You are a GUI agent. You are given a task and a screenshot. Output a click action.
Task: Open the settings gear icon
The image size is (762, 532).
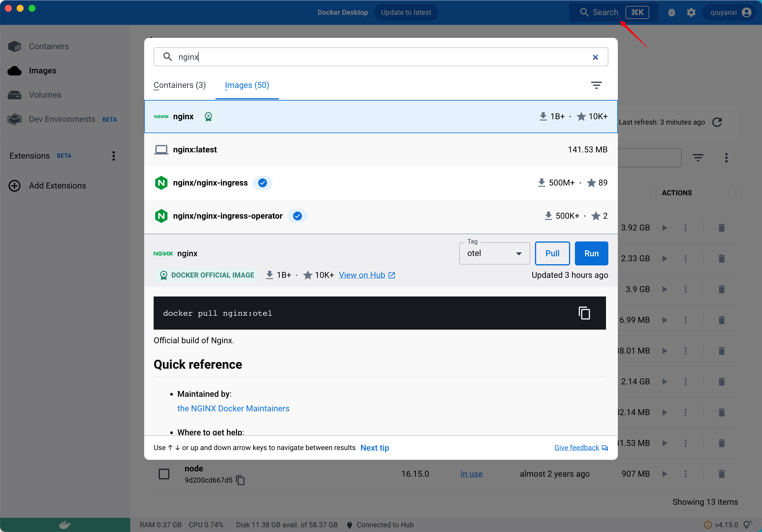691,12
